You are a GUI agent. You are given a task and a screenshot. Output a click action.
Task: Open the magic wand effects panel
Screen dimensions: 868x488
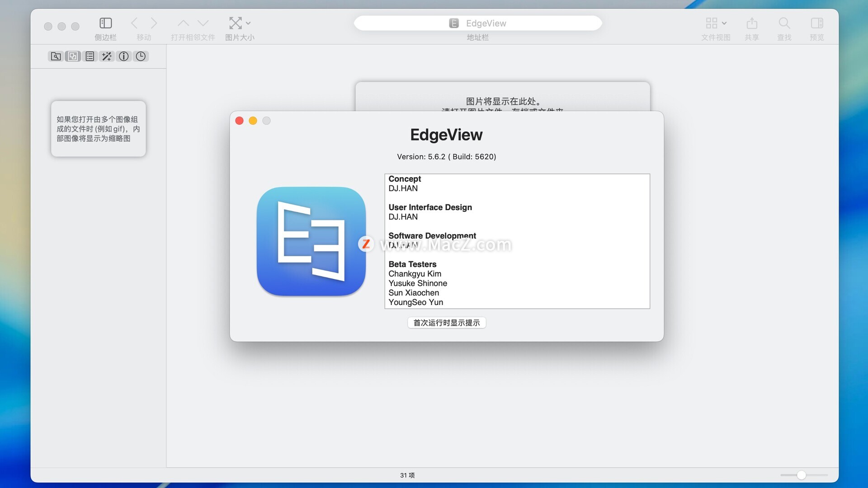coord(107,56)
